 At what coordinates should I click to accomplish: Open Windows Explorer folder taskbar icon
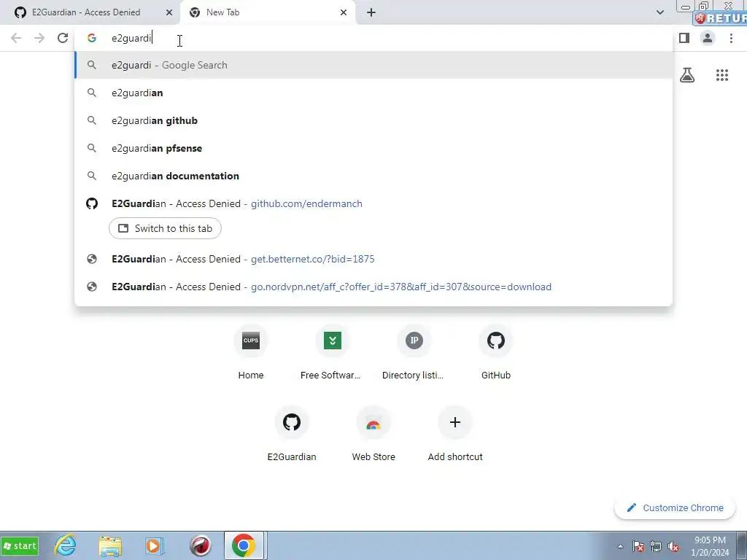coord(110,545)
